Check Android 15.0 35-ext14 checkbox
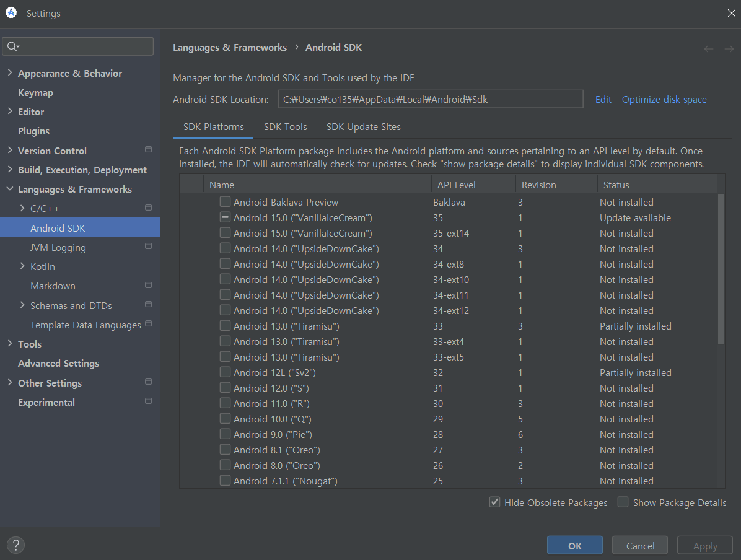This screenshot has width=741, height=560. coord(225,232)
